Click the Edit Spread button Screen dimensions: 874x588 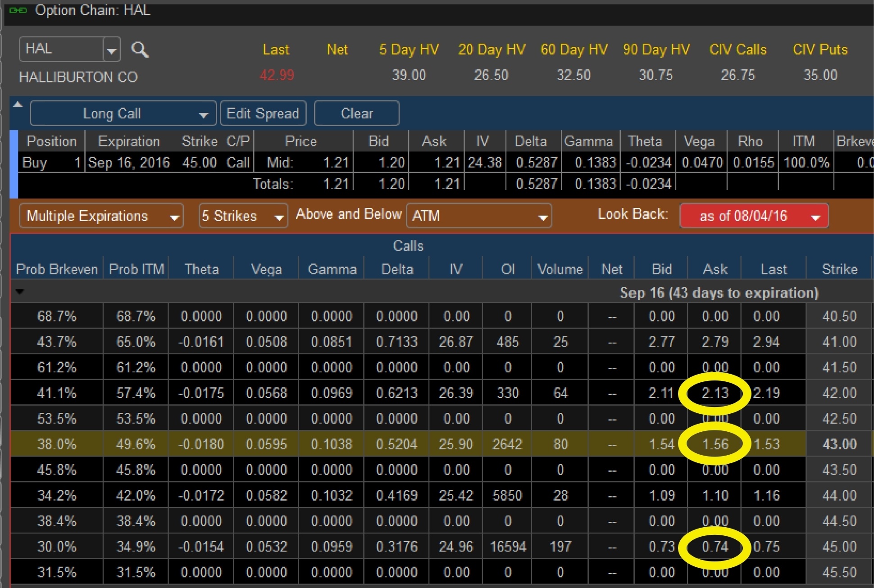tap(263, 113)
